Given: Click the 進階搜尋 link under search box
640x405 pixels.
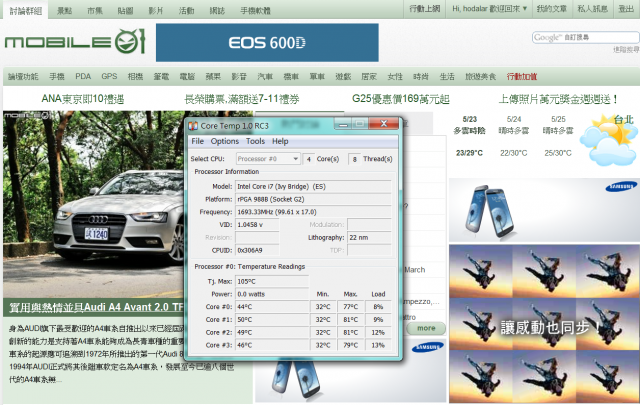Looking at the screenshot, I should click(626, 49).
